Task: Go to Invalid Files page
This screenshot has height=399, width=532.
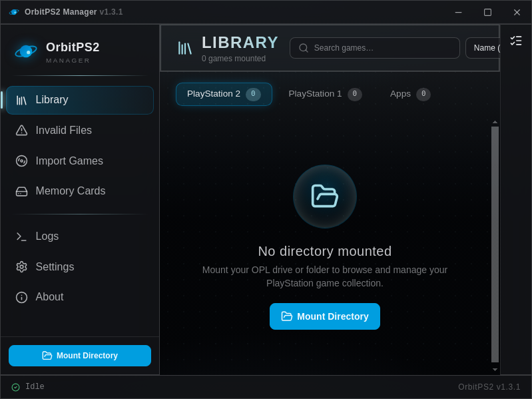Action: (x=80, y=131)
